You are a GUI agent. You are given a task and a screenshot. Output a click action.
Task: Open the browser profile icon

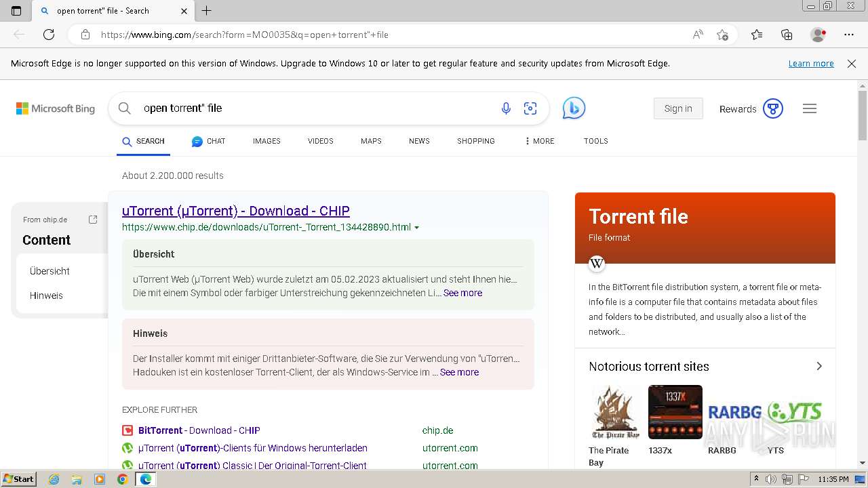pos(818,35)
